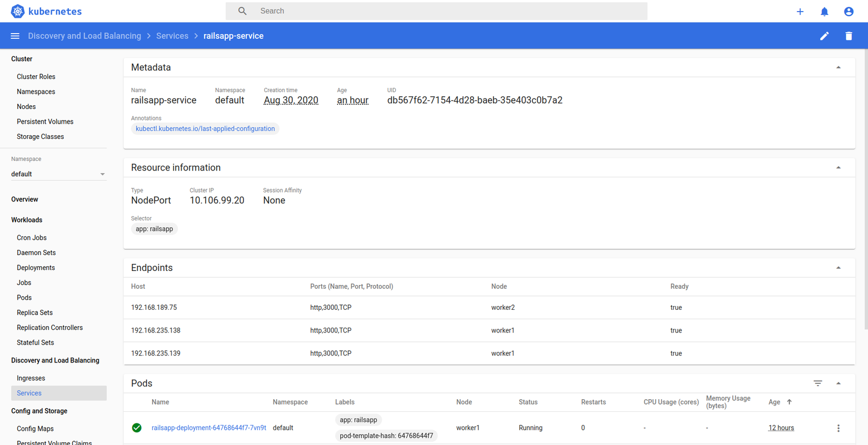Open Namespaces in sidebar
Image resolution: width=868 pixels, height=445 pixels.
click(36, 92)
